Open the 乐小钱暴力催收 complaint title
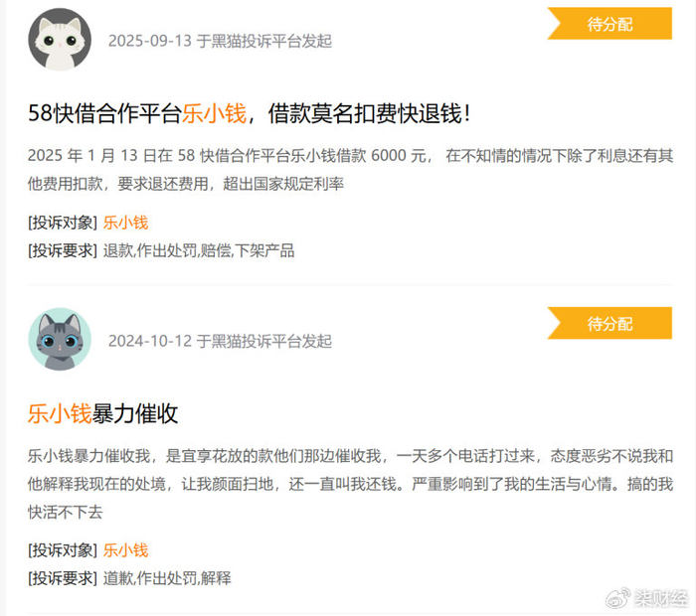This screenshot has width=696, height=616. [103, 413]
